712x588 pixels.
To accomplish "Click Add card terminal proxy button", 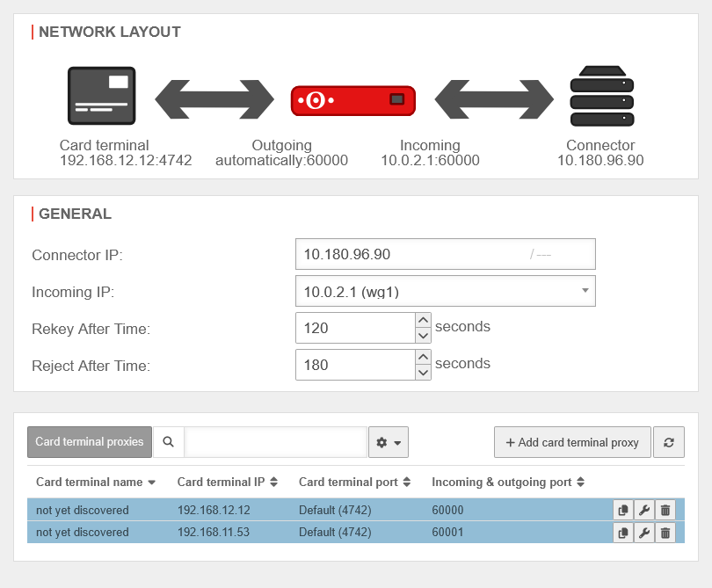I will coord(572,442).
